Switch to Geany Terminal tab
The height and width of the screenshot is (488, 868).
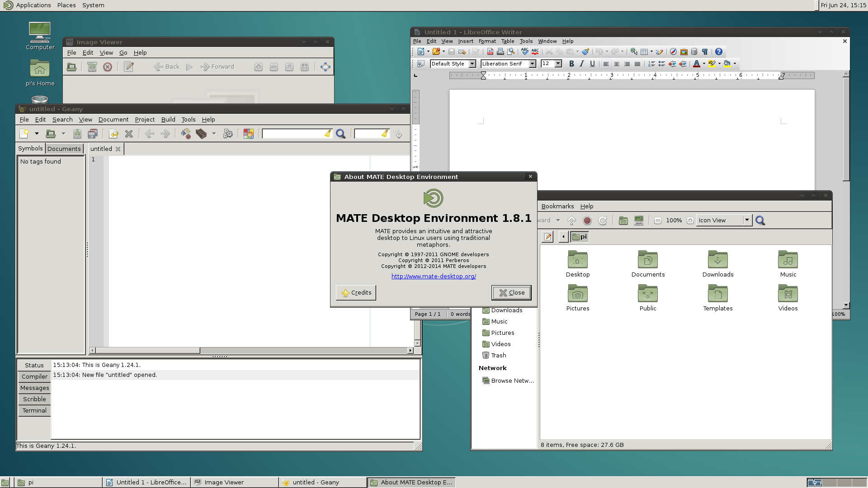(34, 411)
